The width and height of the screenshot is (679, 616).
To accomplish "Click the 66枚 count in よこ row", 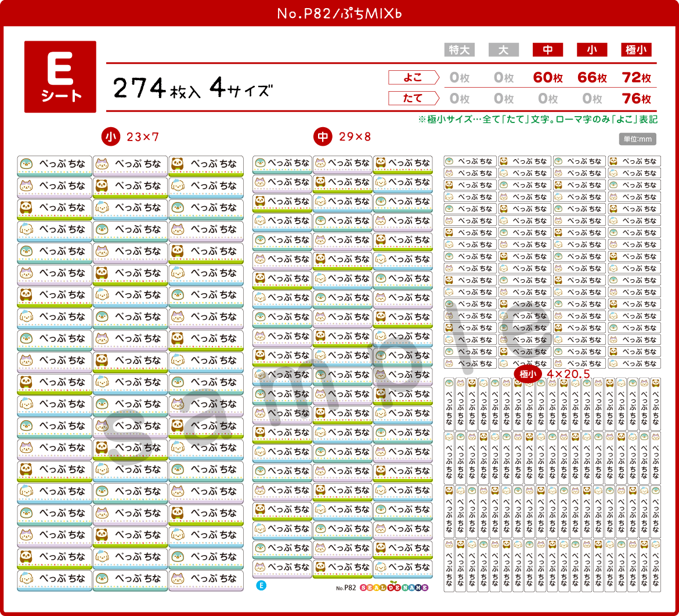I will [592, 78].
